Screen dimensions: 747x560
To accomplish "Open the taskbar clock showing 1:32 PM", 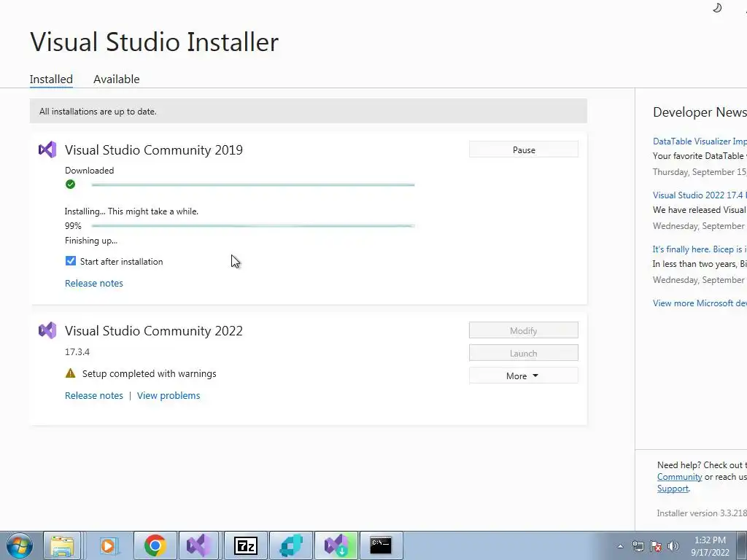I will click(710, 546).
